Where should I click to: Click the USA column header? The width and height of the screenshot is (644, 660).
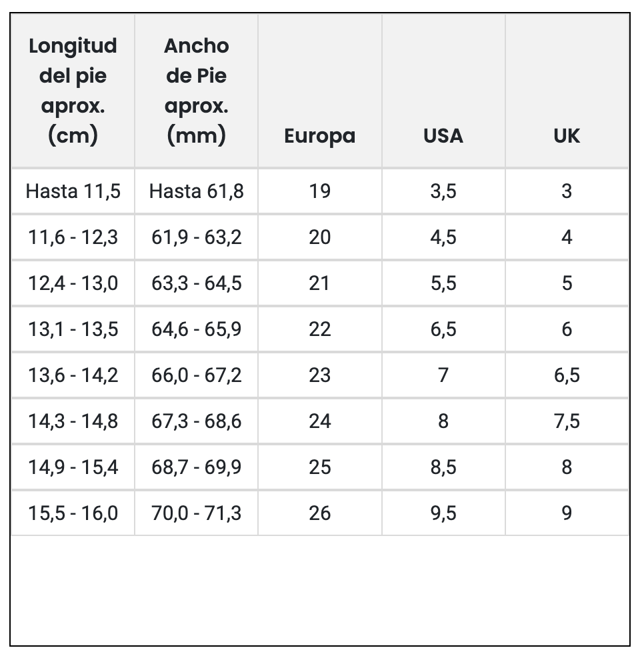(x=443, y=136)
